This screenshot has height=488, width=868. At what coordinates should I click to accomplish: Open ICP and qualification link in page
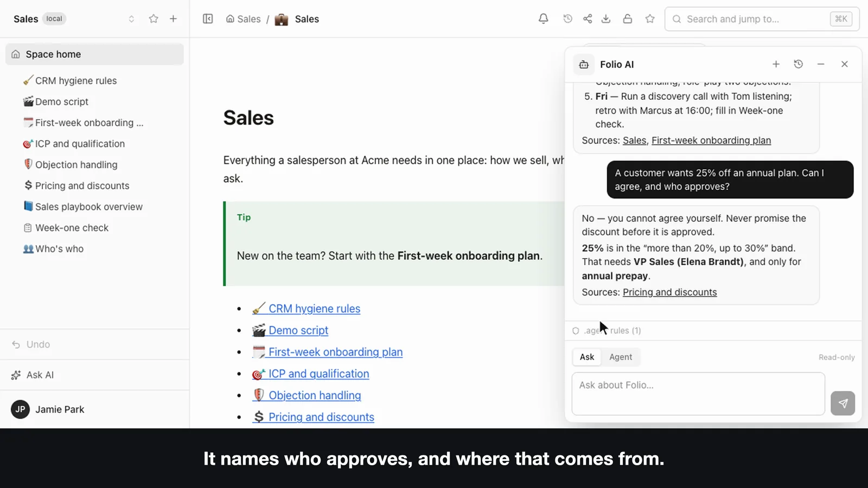(x=310, y=374)
